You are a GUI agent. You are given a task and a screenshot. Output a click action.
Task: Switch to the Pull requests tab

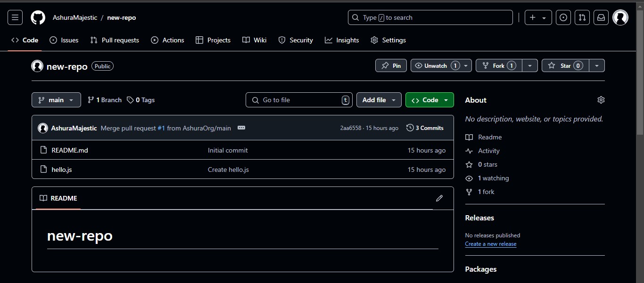(x=115, y=40)
